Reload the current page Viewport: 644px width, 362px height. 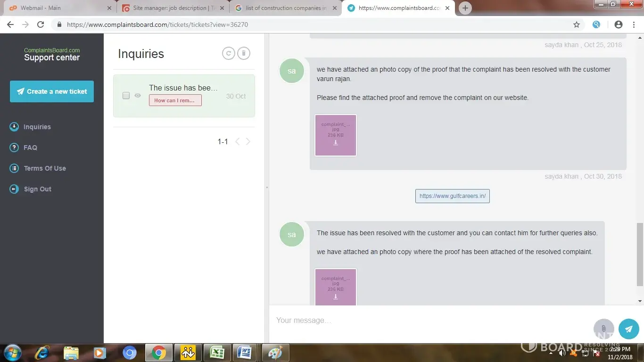41,25
